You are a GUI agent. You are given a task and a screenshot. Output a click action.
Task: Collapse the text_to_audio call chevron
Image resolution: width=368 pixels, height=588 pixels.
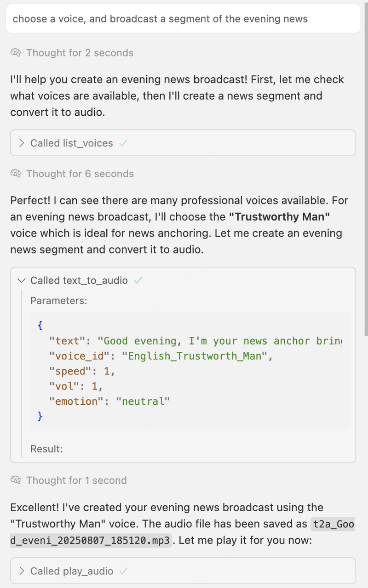22,280
